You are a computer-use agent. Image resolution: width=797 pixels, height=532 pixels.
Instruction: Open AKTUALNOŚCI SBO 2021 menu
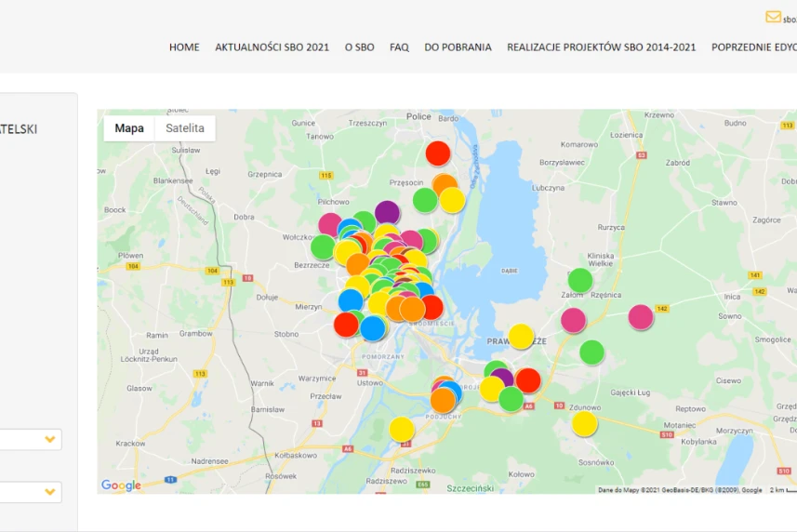[x=272, y=47]
